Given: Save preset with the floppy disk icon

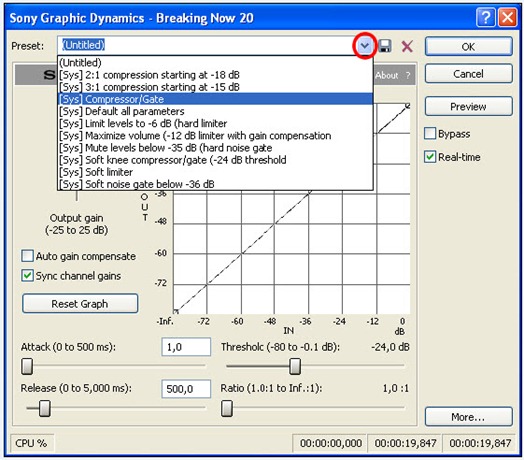Looking at the screenshot, I should [385, 46].
